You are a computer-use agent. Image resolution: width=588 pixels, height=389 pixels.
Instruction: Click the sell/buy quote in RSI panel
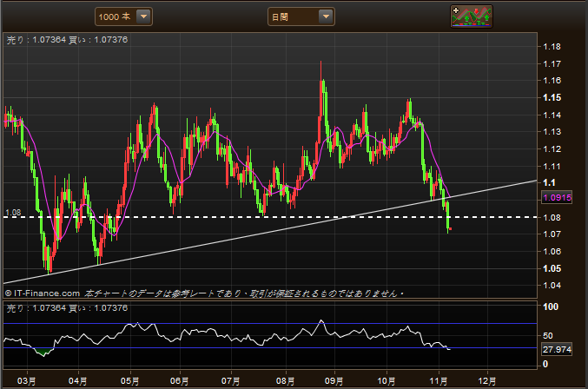[67, 308]
